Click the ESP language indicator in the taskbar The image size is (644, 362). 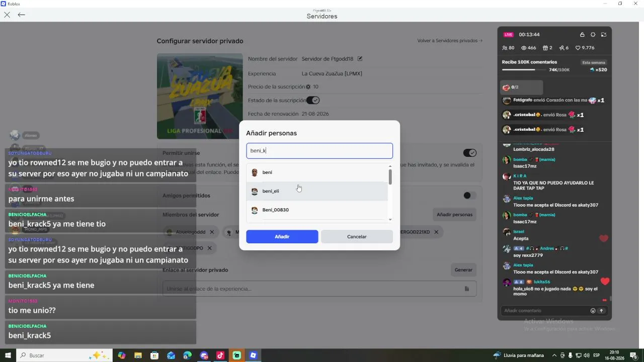[597, 355]
